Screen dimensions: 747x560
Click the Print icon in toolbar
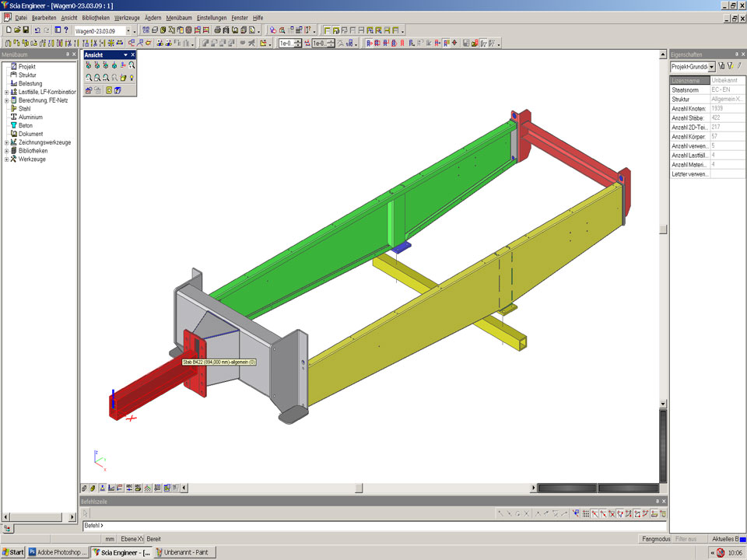click(x=218, y=30)
